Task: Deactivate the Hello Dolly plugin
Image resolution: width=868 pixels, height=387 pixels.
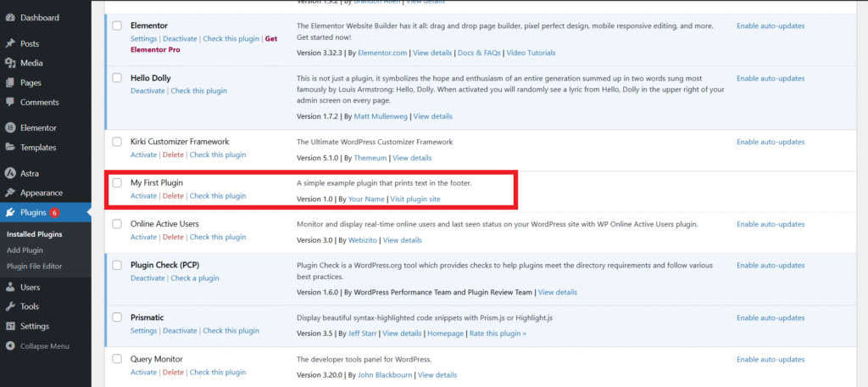Action: [x=147, y=91]
